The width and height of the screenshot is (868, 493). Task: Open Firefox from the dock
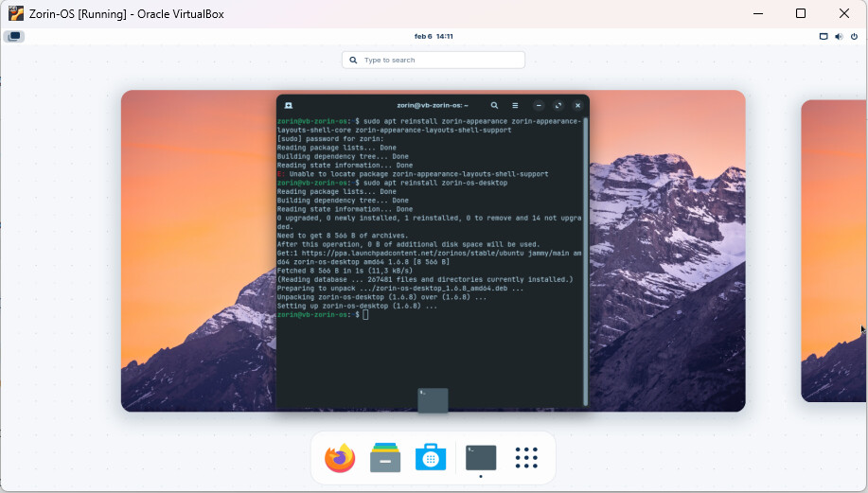pyautogui.click(x=340, y=458)
